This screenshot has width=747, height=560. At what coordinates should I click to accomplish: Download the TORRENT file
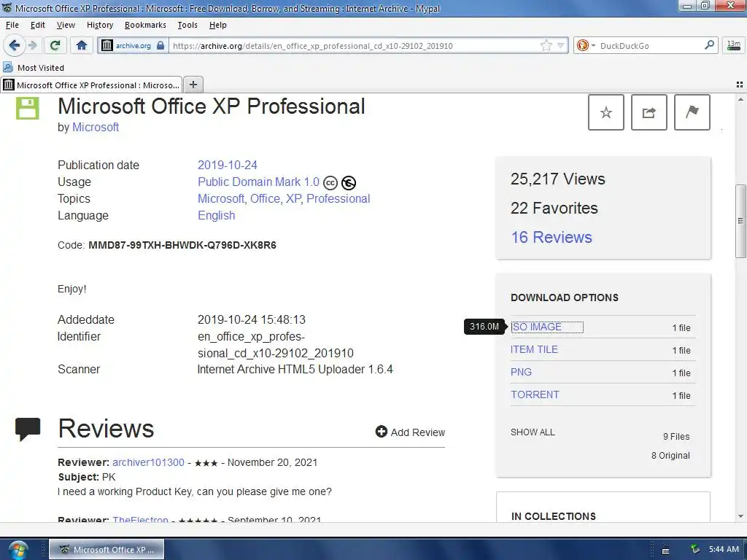click(x=535, y=394)
